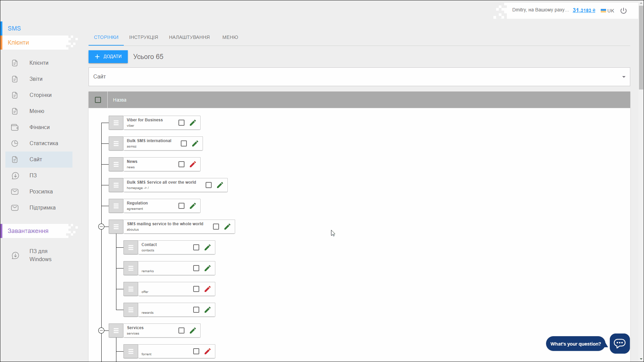The width and height of the screenshot is (644, 362).
Task: Open the live chat bubble icon
Action: (620, 343)
